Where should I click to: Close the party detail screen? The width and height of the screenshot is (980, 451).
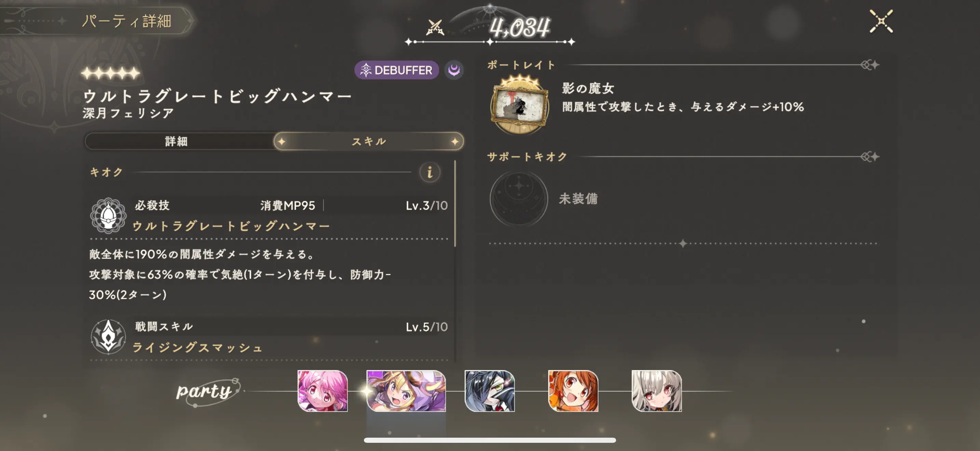pyautogui.click(x=881, y=21)
